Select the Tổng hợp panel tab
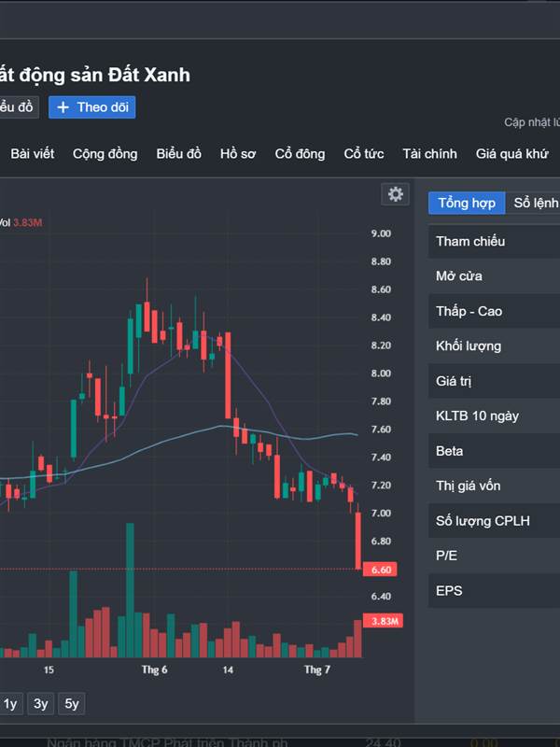Viewport: 560px width, 747px height. pyautogui.click(x=467, y=203)
